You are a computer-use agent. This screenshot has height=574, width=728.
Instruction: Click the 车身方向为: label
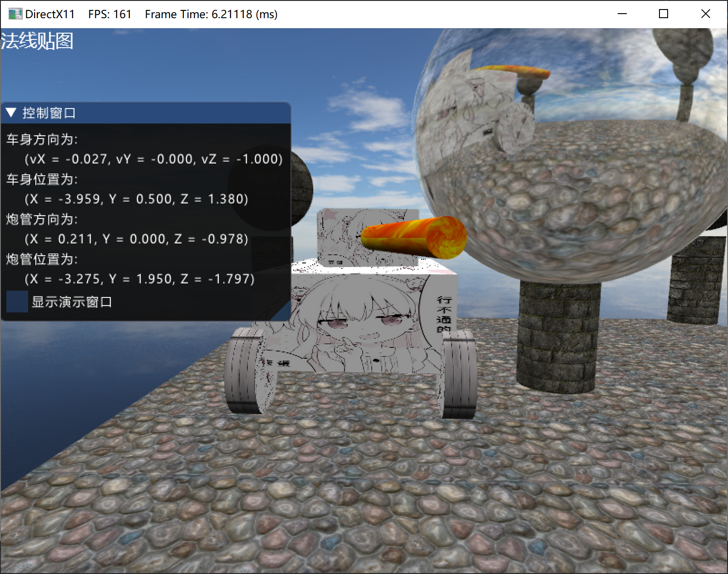click(42, 139)
